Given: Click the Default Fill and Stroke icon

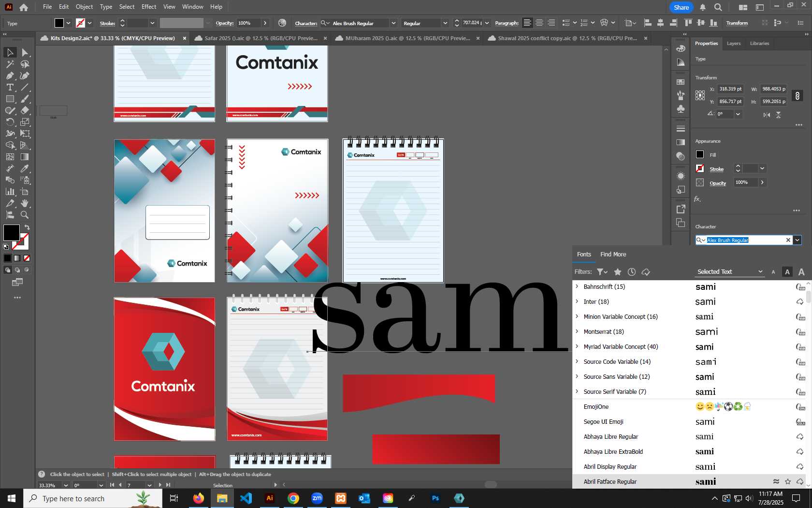Looking at the screenshot, I should click(6, 247).
